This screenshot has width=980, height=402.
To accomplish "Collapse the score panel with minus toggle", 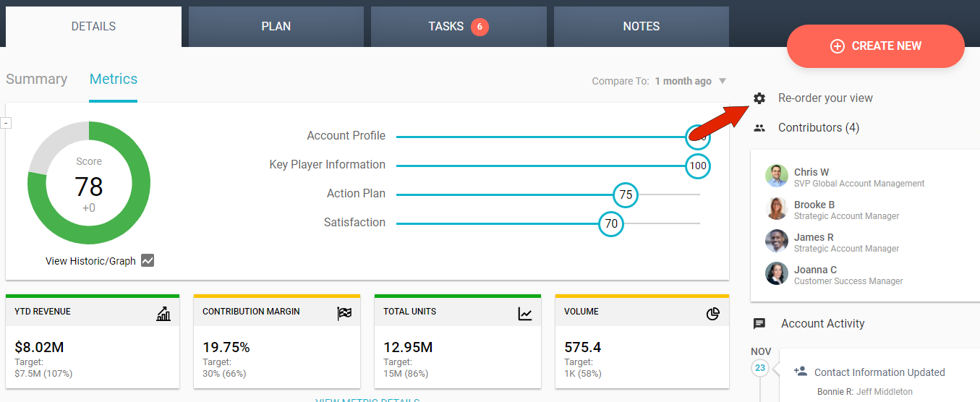I will click(6, 124).
